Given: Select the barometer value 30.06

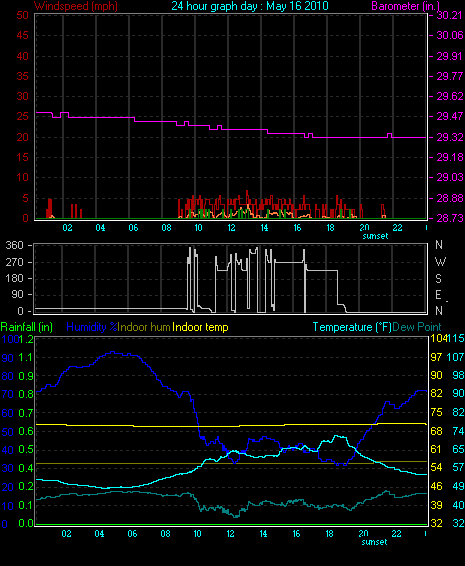Looking at the screenshot, I should click(450, 35).
